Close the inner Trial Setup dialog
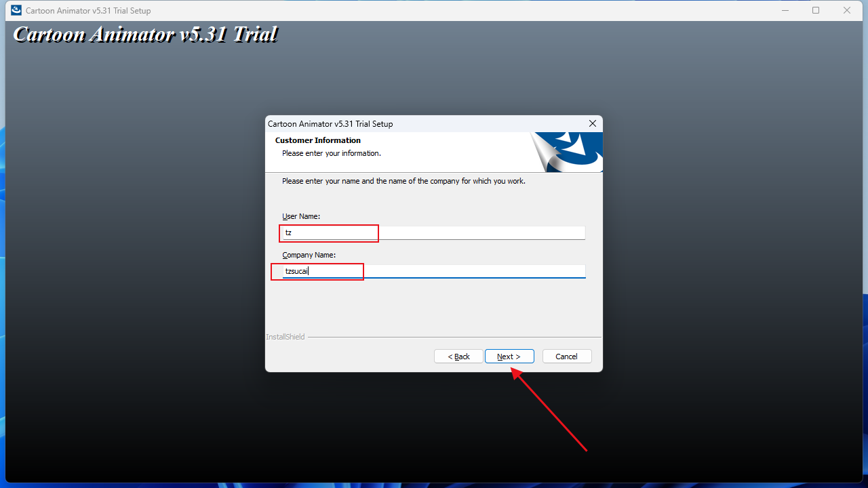The width and height of the screenshot is (868, 488). point(593,123)
